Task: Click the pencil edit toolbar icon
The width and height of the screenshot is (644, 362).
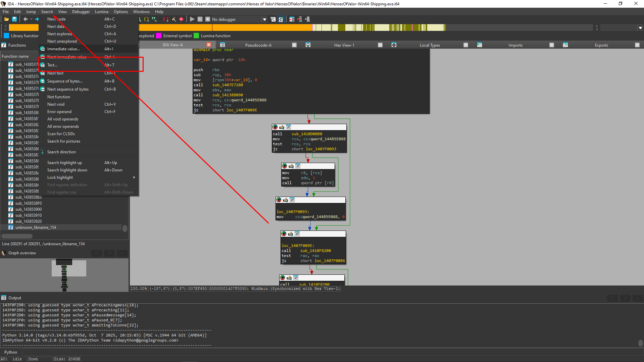Action: (x=174, y=19)
